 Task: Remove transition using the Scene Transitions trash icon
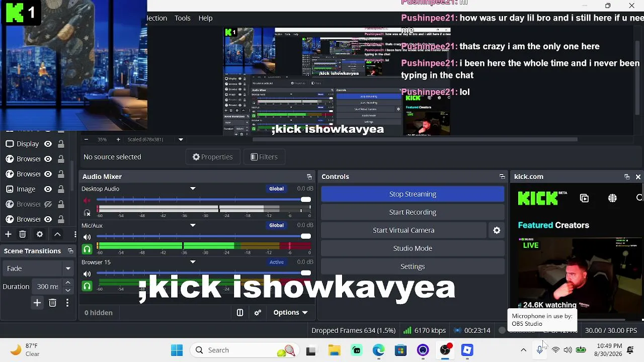click(52, 303)
